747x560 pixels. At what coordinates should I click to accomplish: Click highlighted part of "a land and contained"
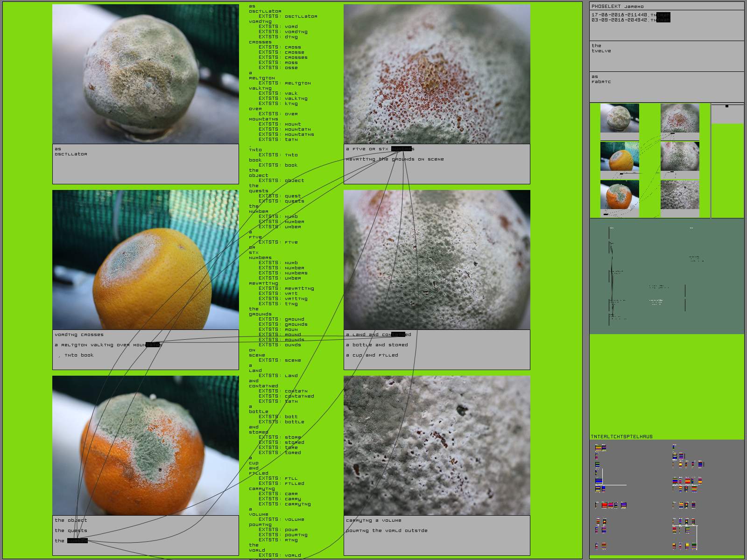[398, 335]
